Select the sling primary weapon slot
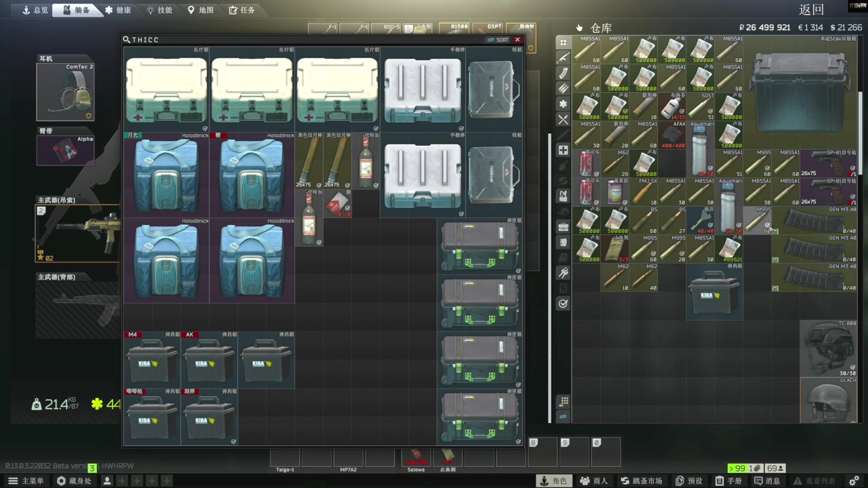Viewport: 868px width, 488px height. (78, 233)
